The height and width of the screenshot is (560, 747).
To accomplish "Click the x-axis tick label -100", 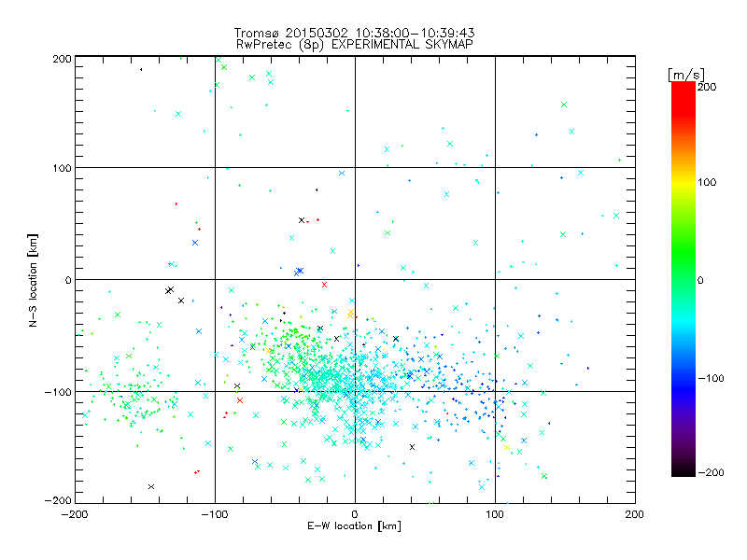I will click(215, 514).
